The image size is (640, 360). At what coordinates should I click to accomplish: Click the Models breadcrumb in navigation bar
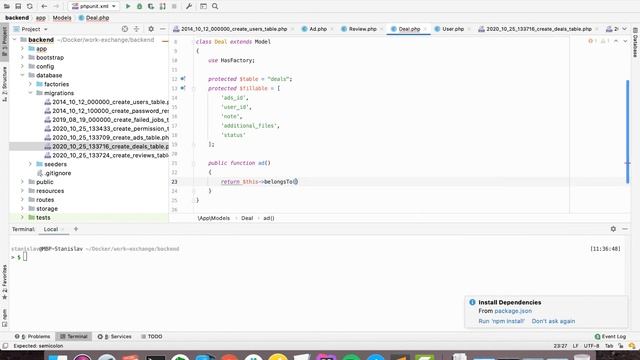[62, 18]
